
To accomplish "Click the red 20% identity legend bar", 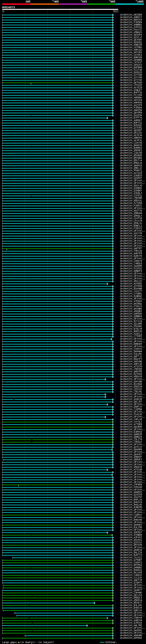I will (x=16, y=4).
